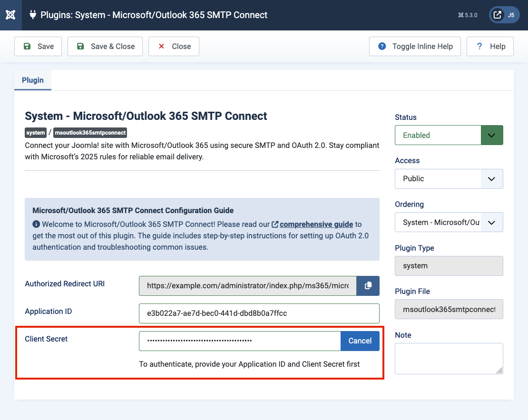
Task: Focus the Client Secret password field
Action: point(240,341)
